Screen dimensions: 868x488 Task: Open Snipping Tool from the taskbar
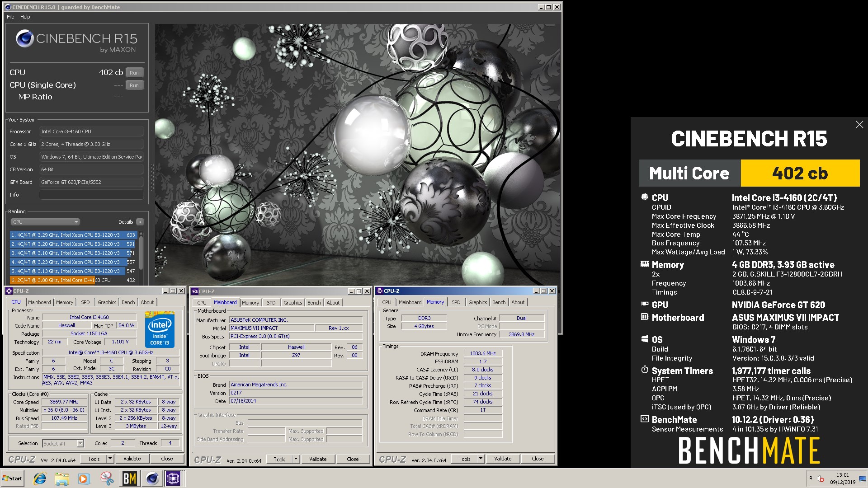(107, 479)
